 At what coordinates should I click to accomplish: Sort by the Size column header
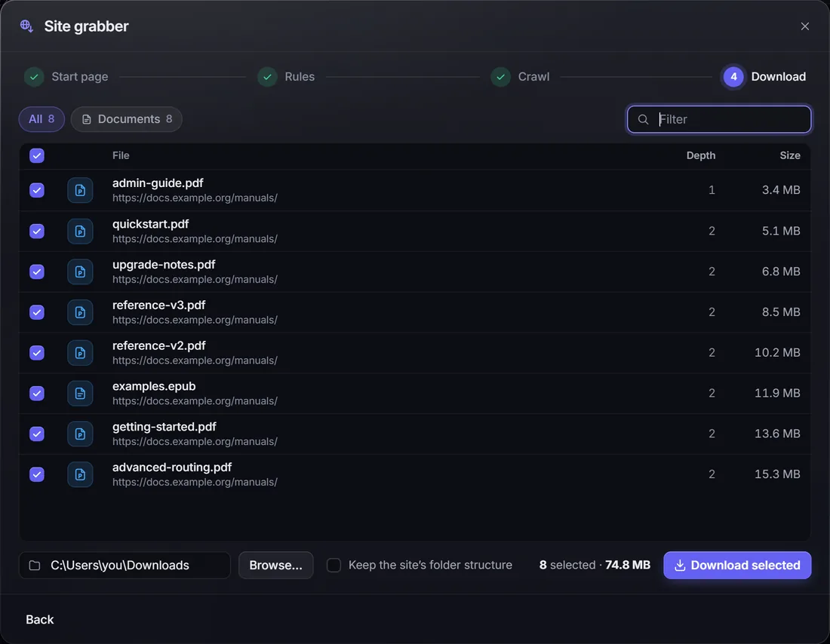790,155
